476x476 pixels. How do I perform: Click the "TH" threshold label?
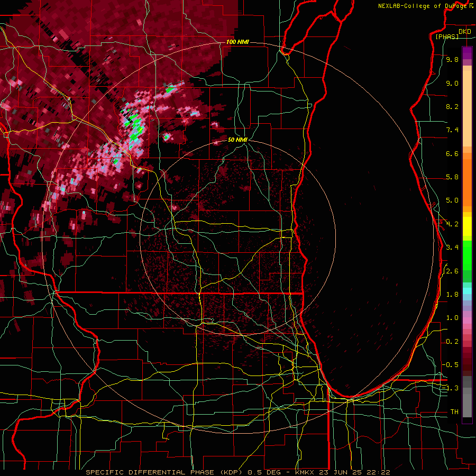coord(454,412)
